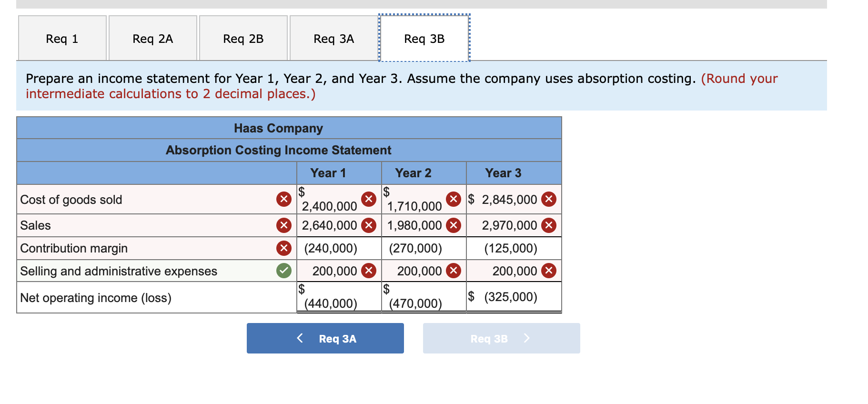Switch to the Req 2A tab

click(x=153, y=38)
